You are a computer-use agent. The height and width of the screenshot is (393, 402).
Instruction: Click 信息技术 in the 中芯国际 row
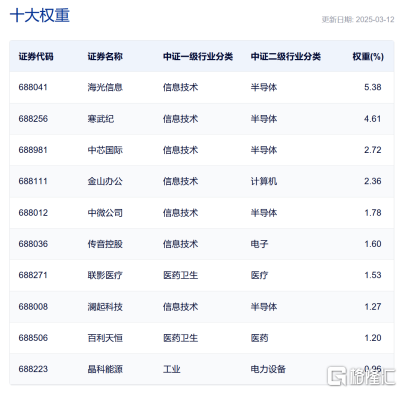pos(180,150)
